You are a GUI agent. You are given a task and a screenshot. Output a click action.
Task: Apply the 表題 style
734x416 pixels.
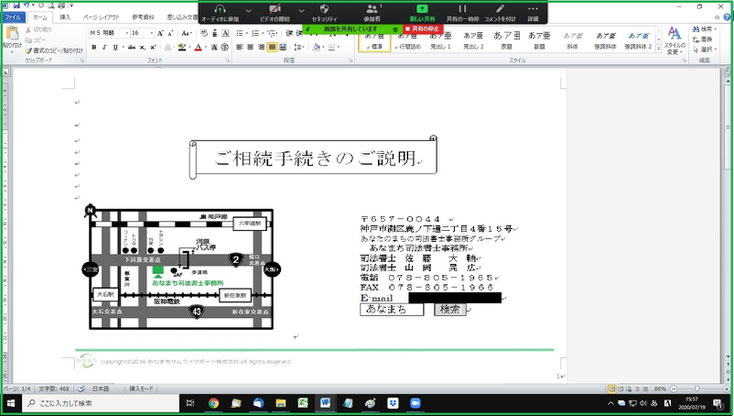(506, 40)
